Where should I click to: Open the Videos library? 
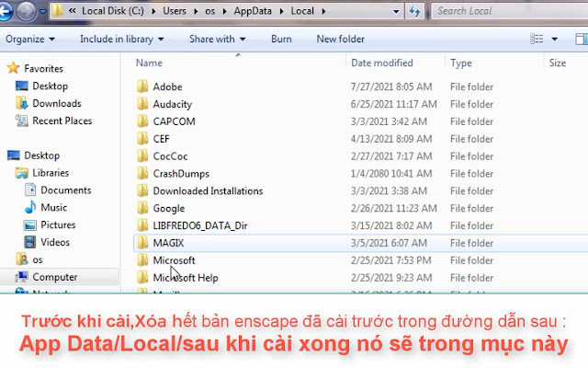coord(47,242)
